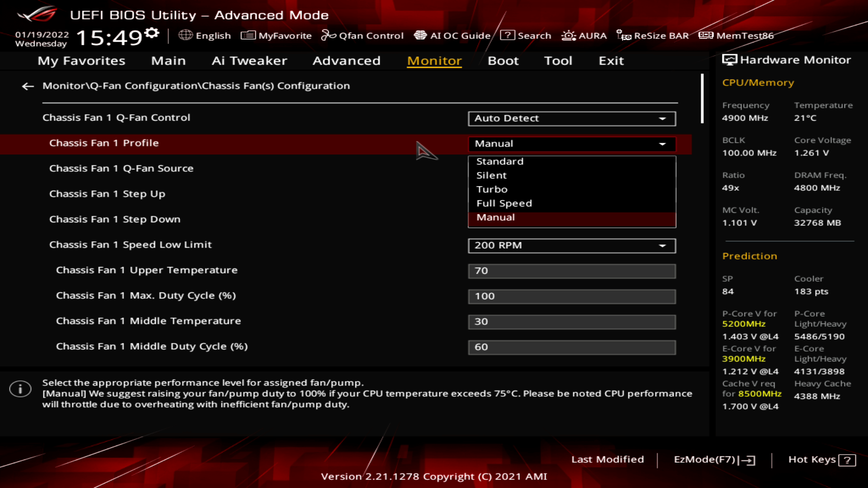Launch AI OC Guide icon
Image resolution: width=868 pixels, height=488 pixels.
[x=420, y=35]
